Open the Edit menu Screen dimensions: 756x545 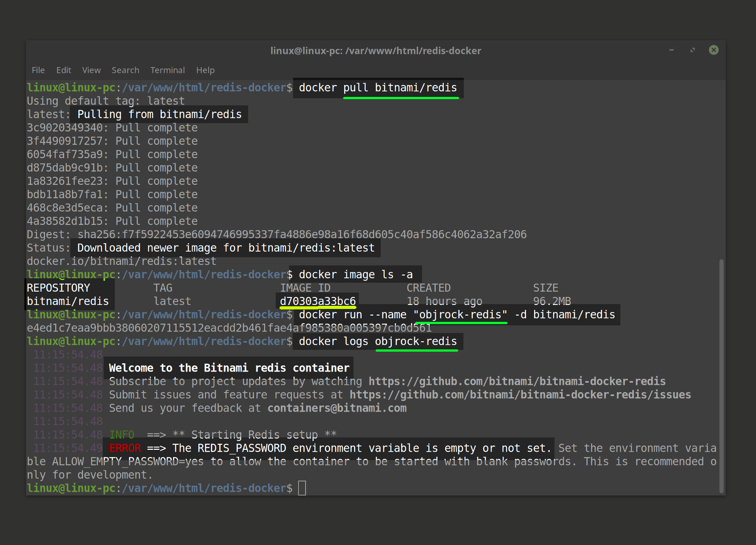64,70
